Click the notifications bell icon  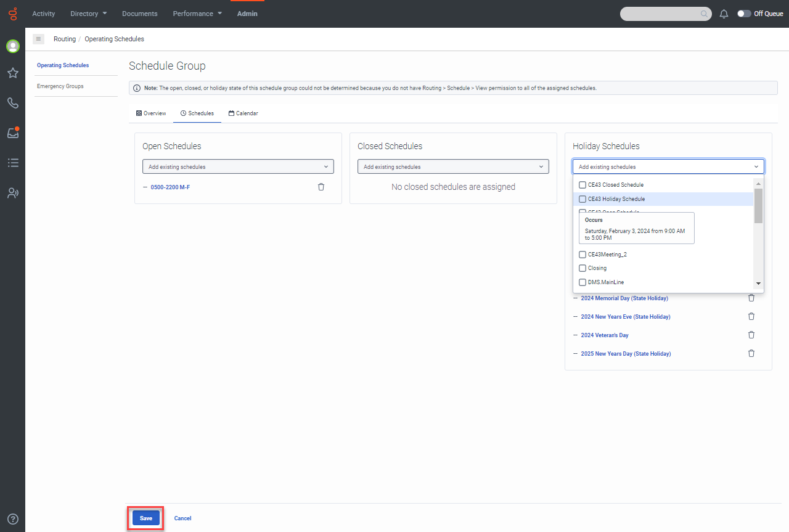click(724, 14)
